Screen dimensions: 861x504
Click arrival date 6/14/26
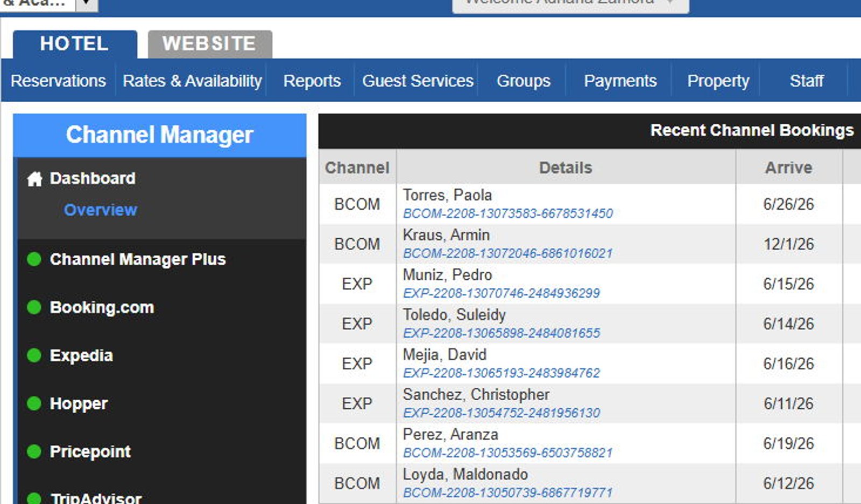[788, 324]
